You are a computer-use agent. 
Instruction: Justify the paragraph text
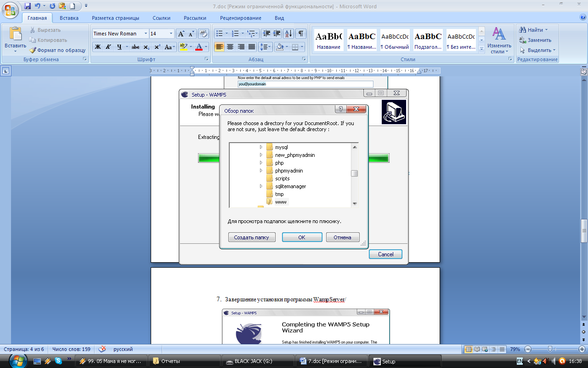click(x=252, y=47)
